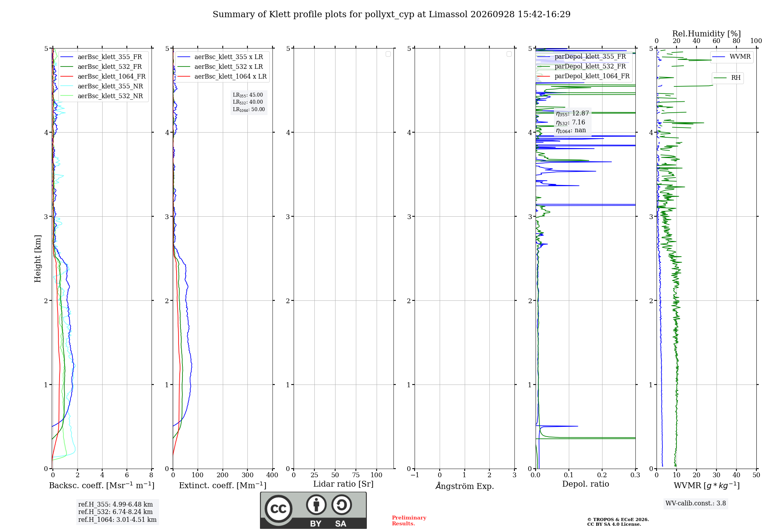
Task: Select the RH legend entry
Action: pyautogui.click(x=727, y=78)
